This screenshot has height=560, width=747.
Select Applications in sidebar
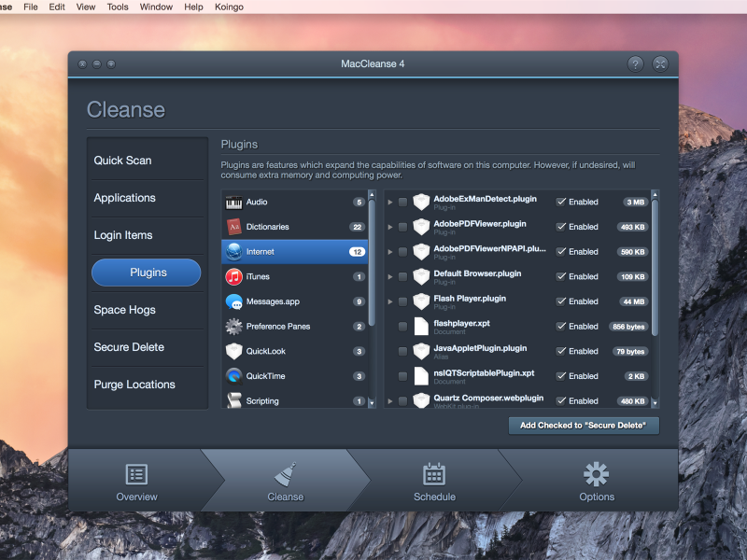pyautogui.click(x=148, y=198)
